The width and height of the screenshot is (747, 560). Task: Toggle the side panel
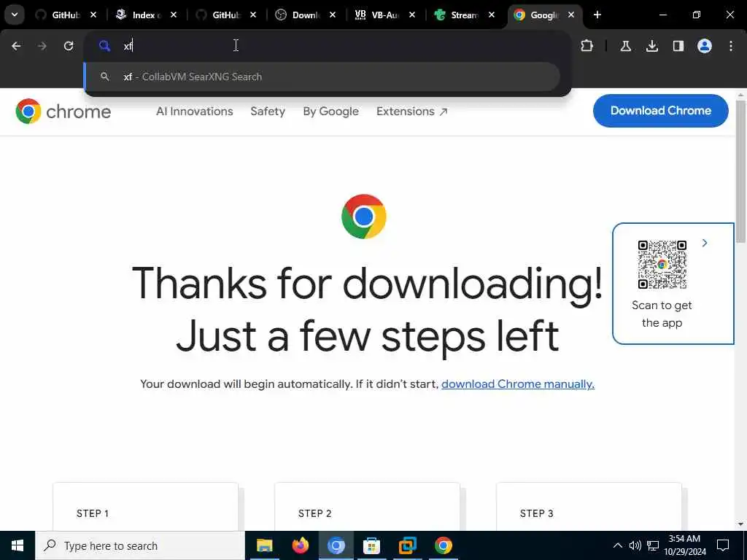tap(678, 46)
